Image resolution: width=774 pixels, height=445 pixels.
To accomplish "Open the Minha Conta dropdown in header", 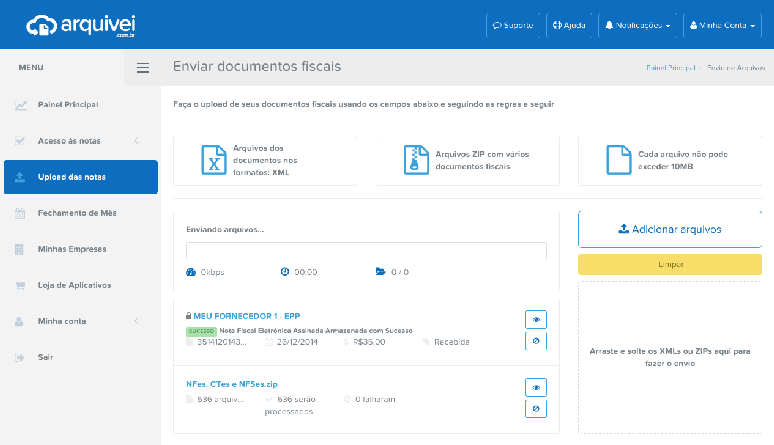I will point(722,25).
